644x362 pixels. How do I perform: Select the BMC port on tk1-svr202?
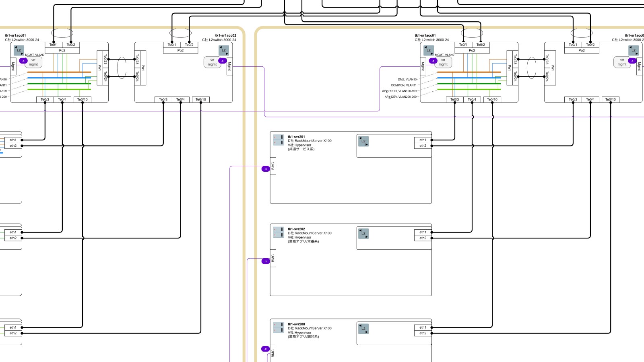[273, 258]
